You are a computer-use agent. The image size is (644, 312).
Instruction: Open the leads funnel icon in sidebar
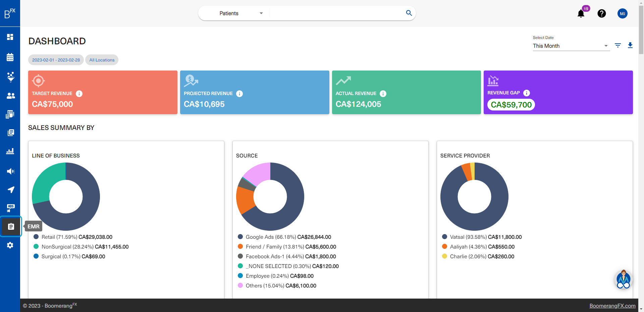(x=11, y=77)
